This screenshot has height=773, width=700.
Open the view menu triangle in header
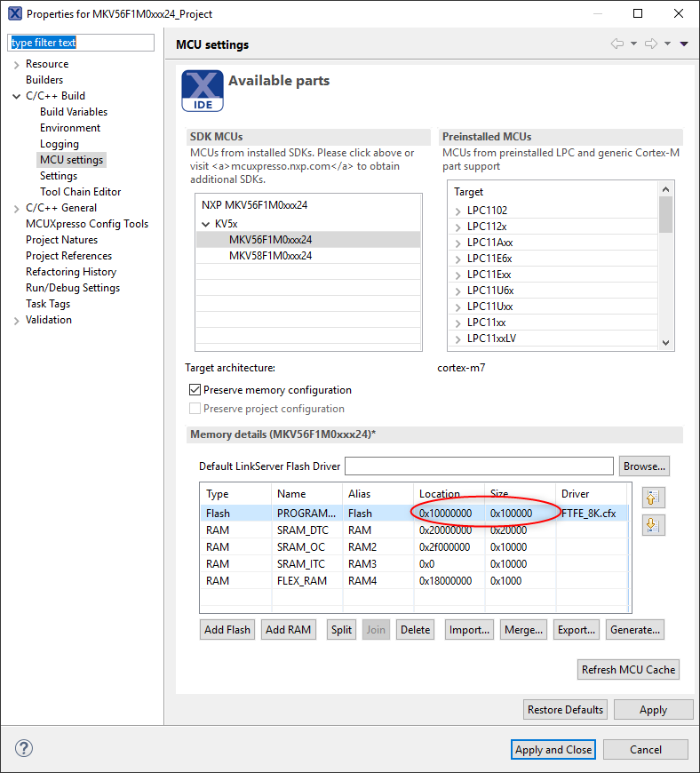(684, 44)
